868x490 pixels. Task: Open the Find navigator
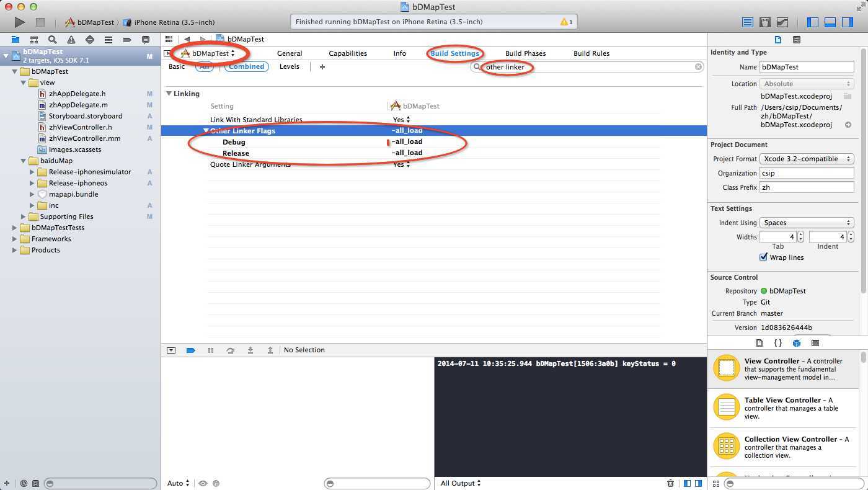[x=53, y=40]
